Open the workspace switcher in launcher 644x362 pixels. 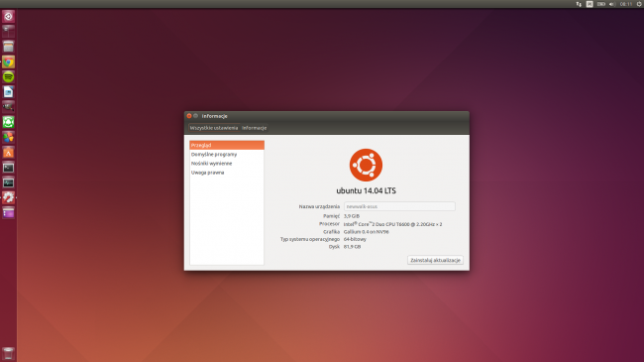(8, 32)
